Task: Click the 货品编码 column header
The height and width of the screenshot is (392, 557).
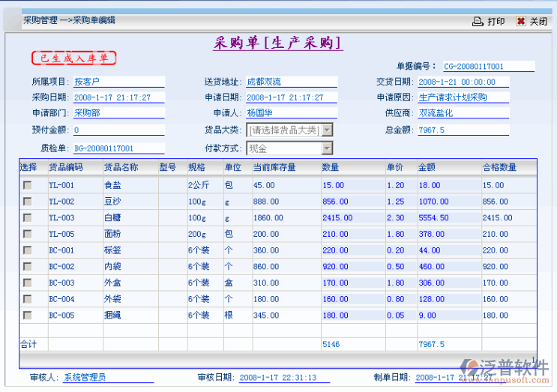Action: pyautogui.click(x=66, y=167)
